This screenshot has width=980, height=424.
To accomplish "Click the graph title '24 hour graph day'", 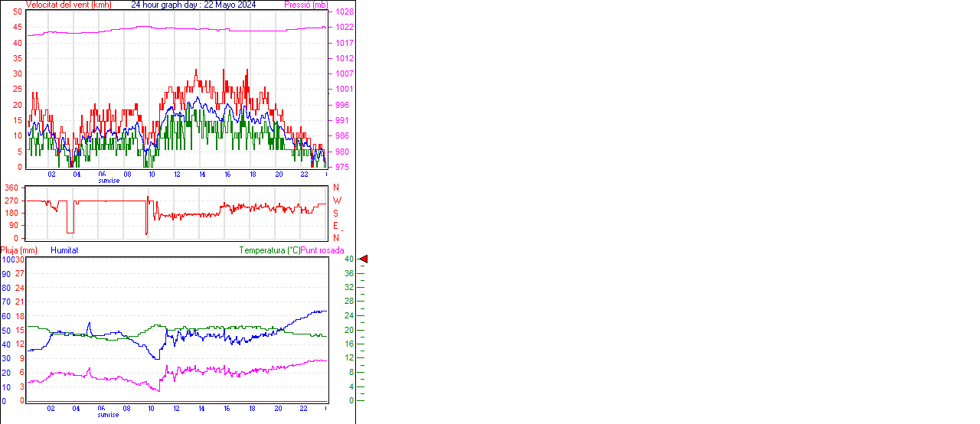I will coord(193,5).
